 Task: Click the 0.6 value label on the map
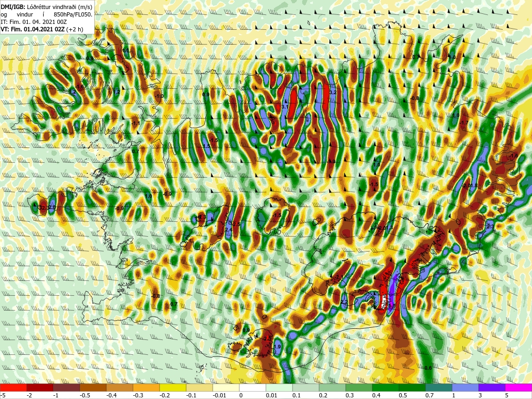[428, 368]
